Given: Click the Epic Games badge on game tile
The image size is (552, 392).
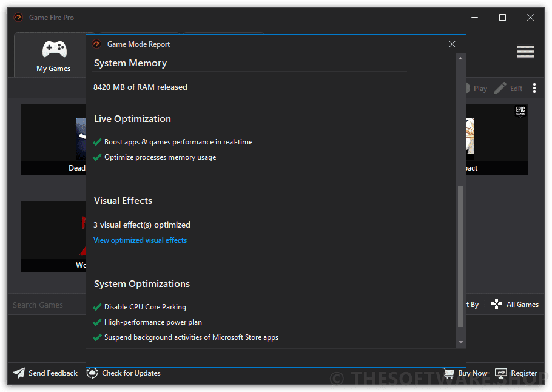Looking at the screenshot, I should 520,111.
